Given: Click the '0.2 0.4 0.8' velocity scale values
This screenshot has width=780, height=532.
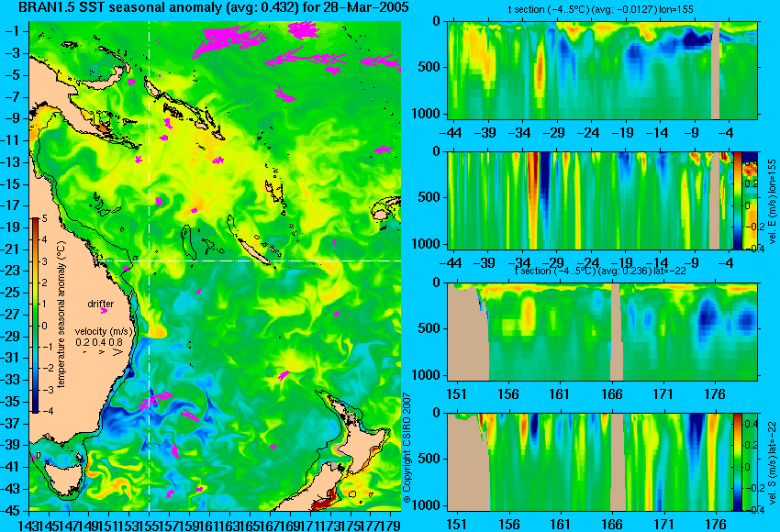Looking at the screenshot, I should (98, 342).
